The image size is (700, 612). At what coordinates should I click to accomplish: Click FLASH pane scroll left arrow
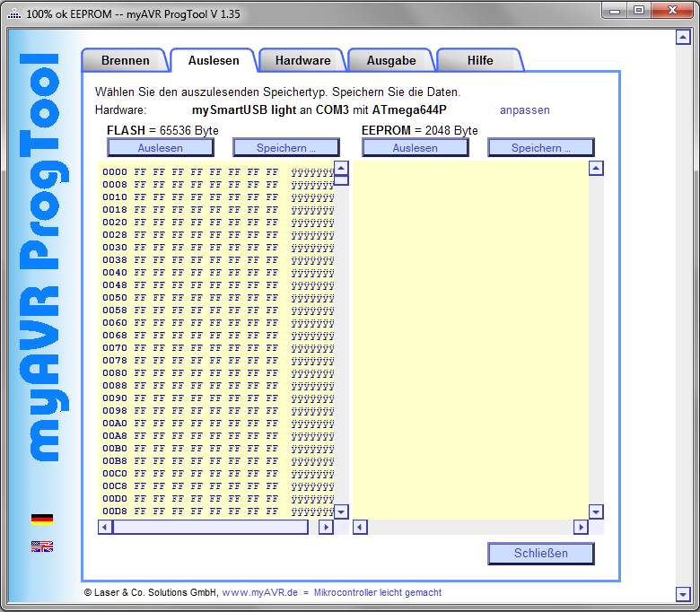(x=105, y=527)
